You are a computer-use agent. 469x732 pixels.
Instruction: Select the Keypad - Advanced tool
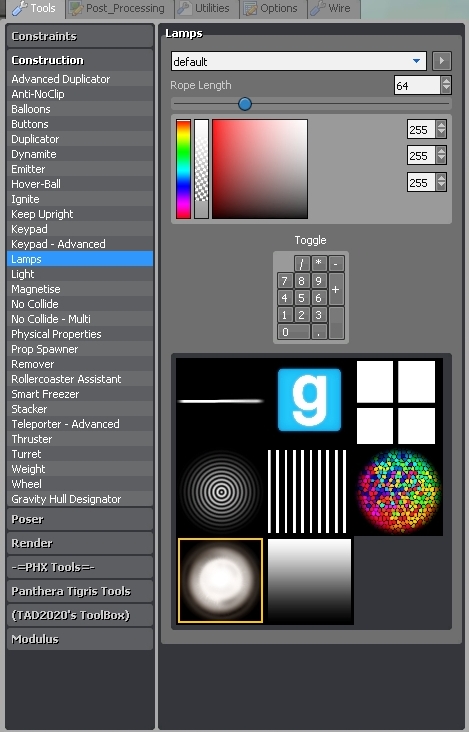(x=80, y=244)
